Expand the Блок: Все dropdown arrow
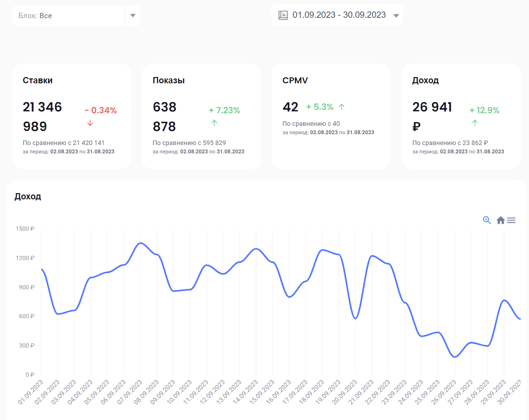This screenshot has height=420, width=529. coord(133,16)
